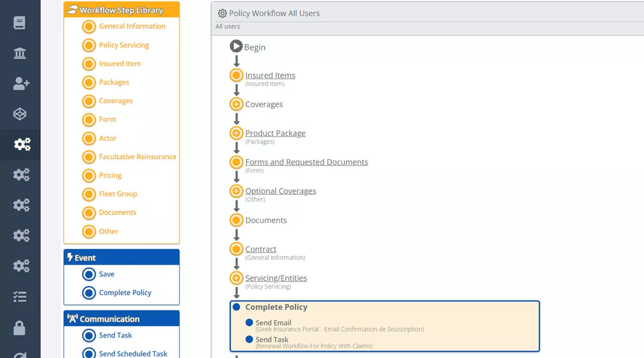Expand the Coverages workflow step plus icon
The height and width of the screenshot is (358, 644).
(236, 104)
